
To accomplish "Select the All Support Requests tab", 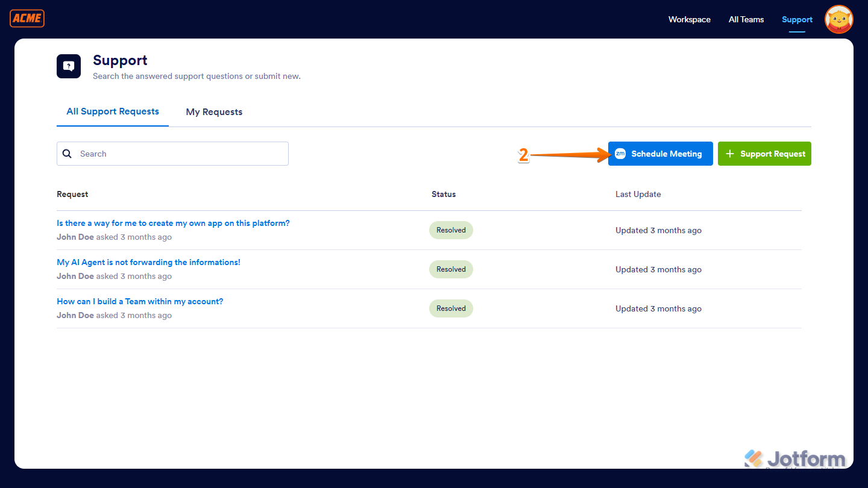I will coord(112,111).
